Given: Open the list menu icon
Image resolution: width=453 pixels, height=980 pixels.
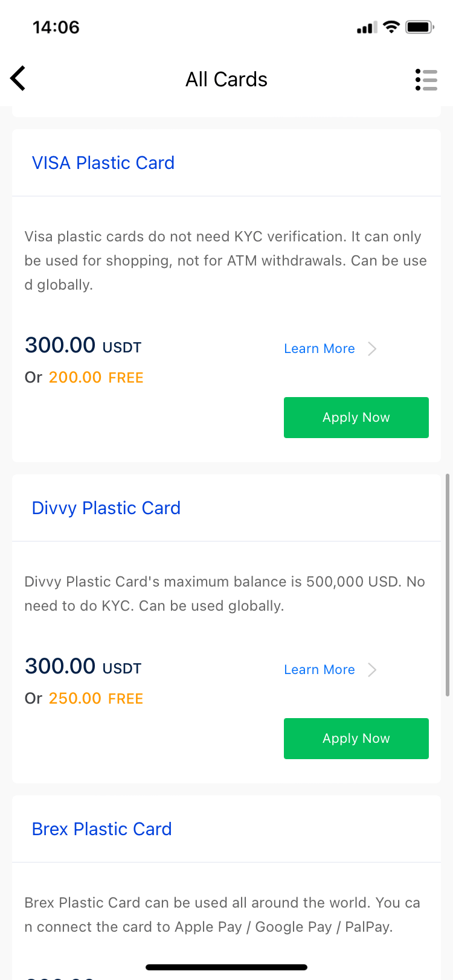Looking at the screenshot, I should 426,80.
